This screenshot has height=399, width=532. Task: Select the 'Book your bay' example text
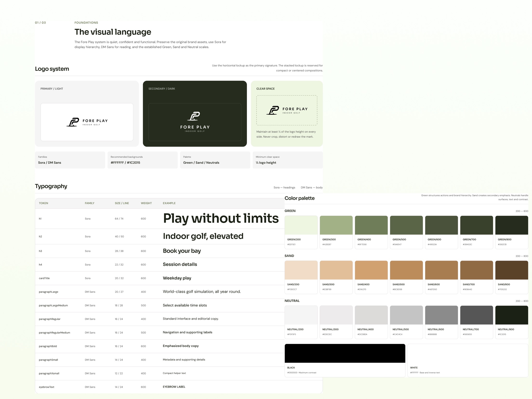pyautogui.click(x=182, y=251)
